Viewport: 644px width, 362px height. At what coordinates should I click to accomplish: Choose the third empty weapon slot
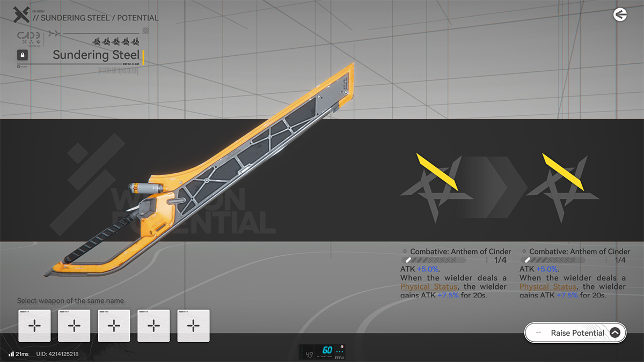coord(114,326)
